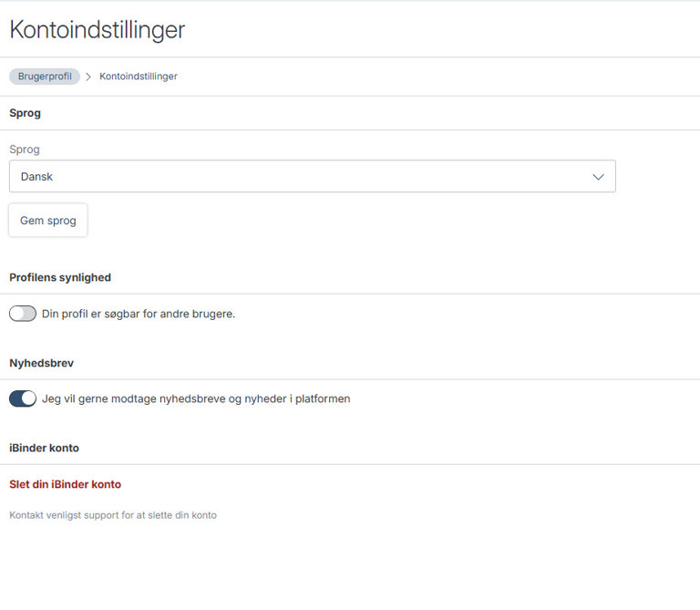The width and height of the screenshot is (700, 610).
Task: Click the breadcrumb chevron separator after Brugerprofil
Action: point(89,77)
